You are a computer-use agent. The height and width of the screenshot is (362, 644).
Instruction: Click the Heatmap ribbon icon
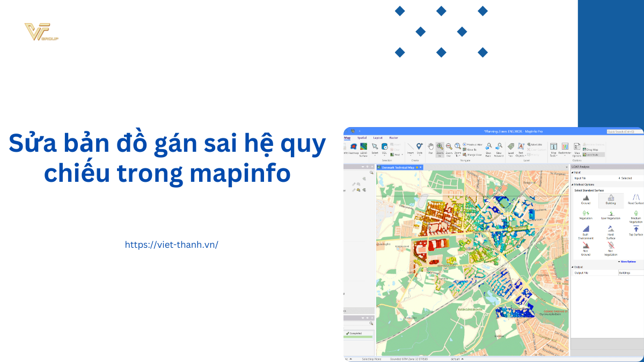pos(354,148)
